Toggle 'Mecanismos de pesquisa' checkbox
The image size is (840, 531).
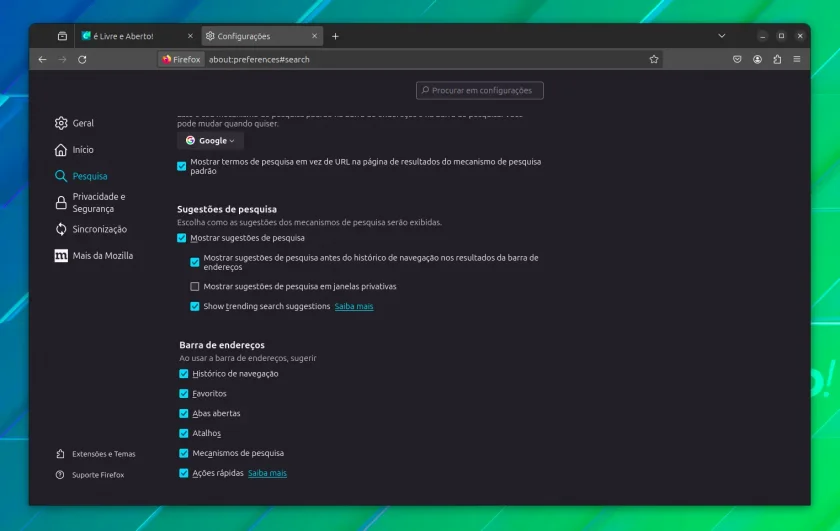coord(184,453)
